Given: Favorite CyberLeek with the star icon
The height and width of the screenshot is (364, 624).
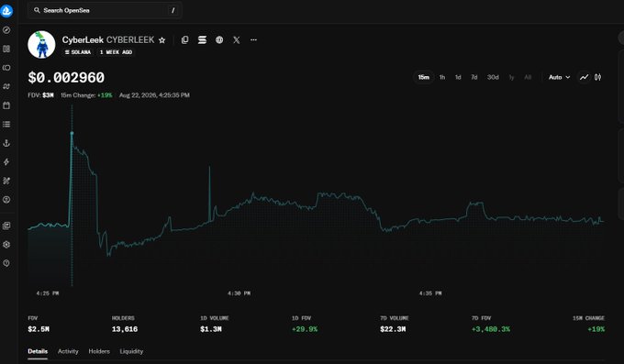Looking at the screenshot, I should coord(162,40).
